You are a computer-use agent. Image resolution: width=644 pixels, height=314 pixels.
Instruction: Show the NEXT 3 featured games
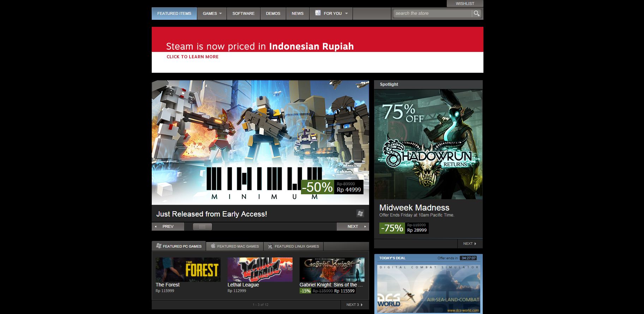click(x=354, y=304)
